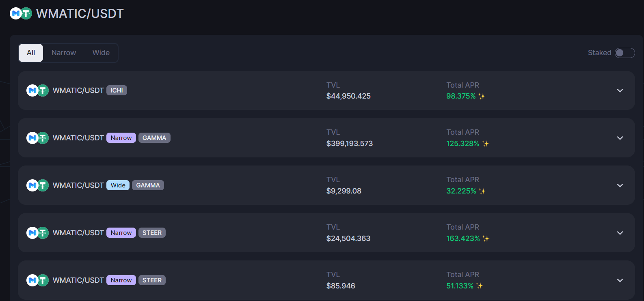Image resolution: width=644 pixels, height=301 pixels.
Task: Click the 125.328% Total APR value
Action: click(x=463, y=144)
